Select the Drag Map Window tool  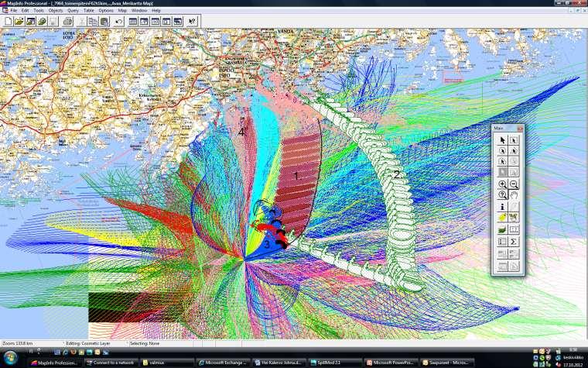click(514, 217)
